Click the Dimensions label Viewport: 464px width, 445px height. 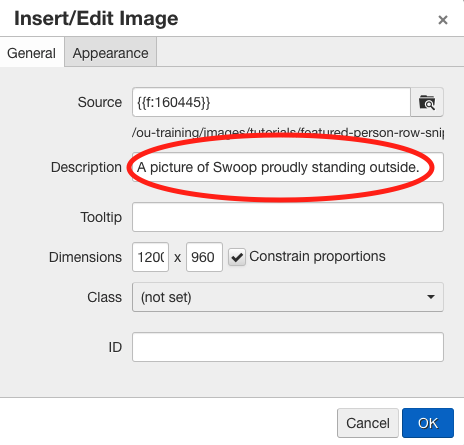(85, 257)
